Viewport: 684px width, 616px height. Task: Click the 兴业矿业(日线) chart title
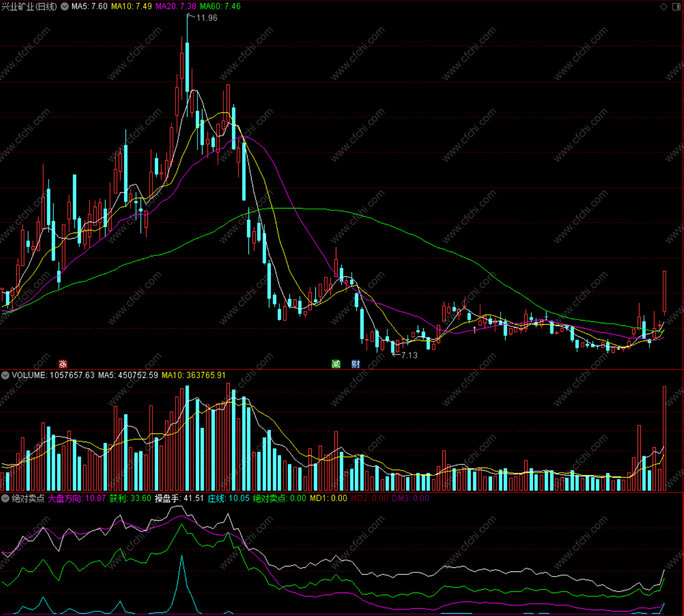pyautogui.click(x=30, y=6)
